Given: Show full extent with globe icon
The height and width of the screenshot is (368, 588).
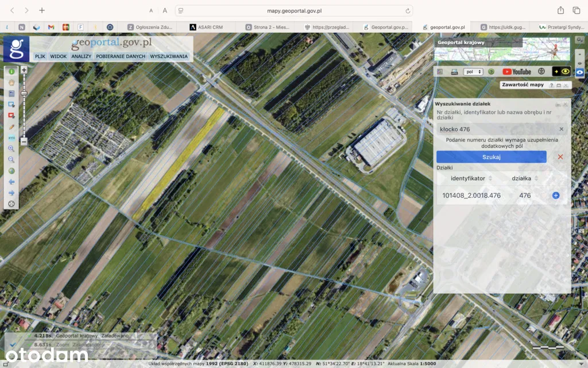Looking at the screenshot, I should point(11,171).
